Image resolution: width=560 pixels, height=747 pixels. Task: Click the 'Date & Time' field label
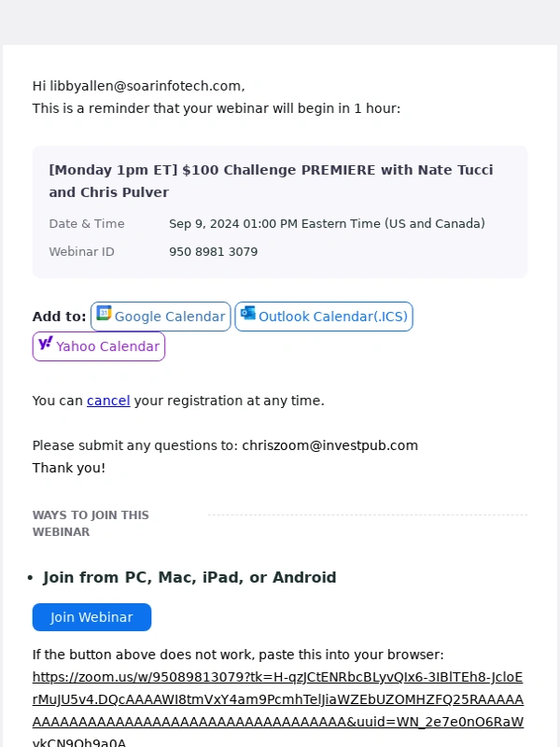[x=87, y=223]
